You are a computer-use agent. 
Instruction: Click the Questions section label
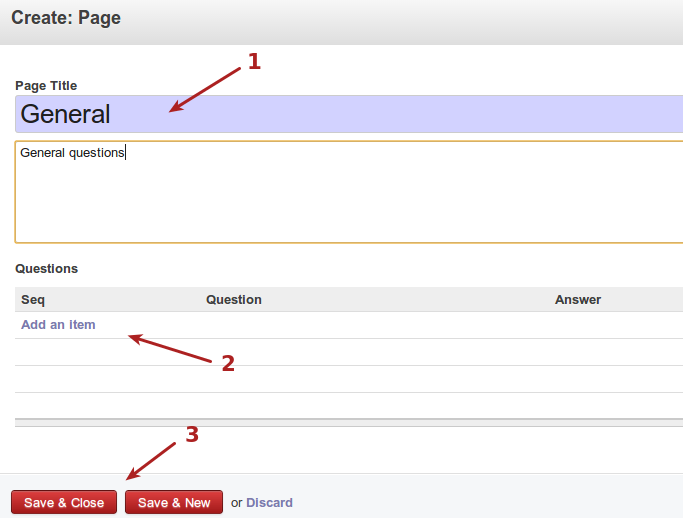pos(46,269)
